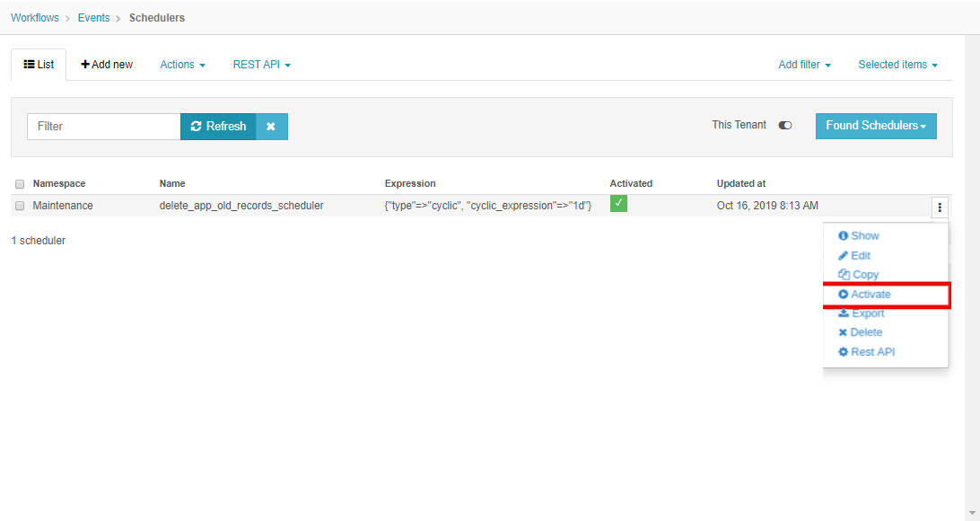Click the '1 scheduler' count text
980x521 pixels.
(x=38, y=240)
